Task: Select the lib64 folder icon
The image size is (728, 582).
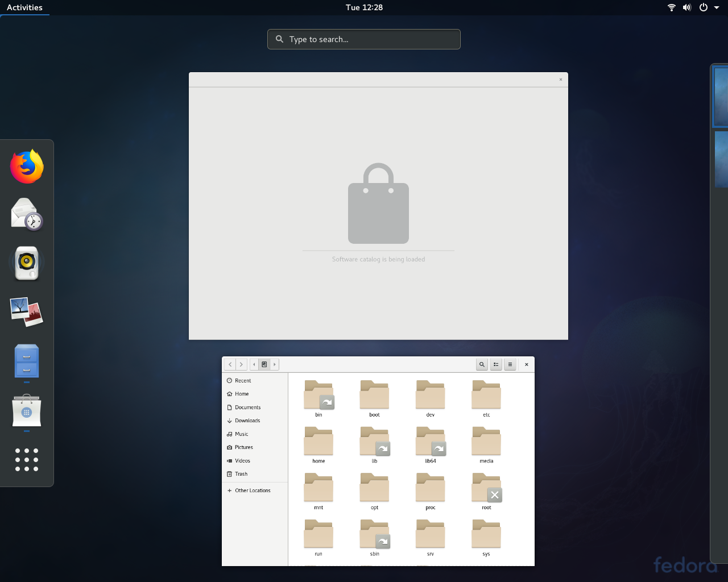Action: (x=431, y=441)
